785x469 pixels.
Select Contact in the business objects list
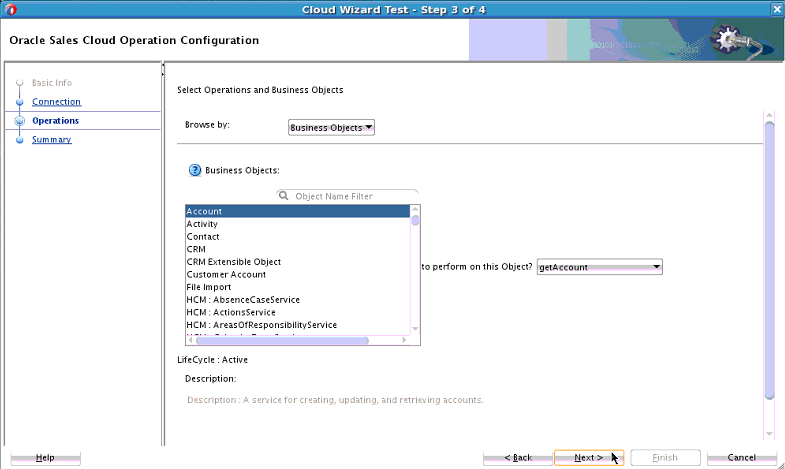click(297, 236)
